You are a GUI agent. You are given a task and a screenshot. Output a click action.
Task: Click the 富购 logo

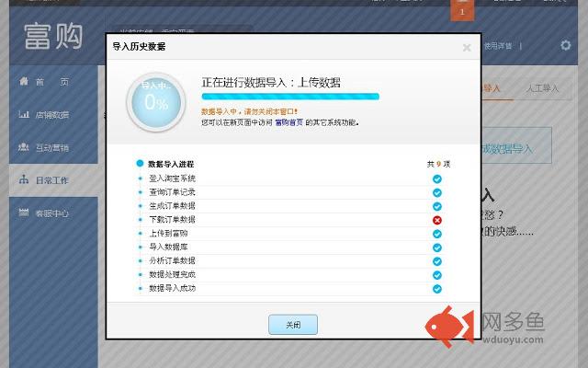53,36
